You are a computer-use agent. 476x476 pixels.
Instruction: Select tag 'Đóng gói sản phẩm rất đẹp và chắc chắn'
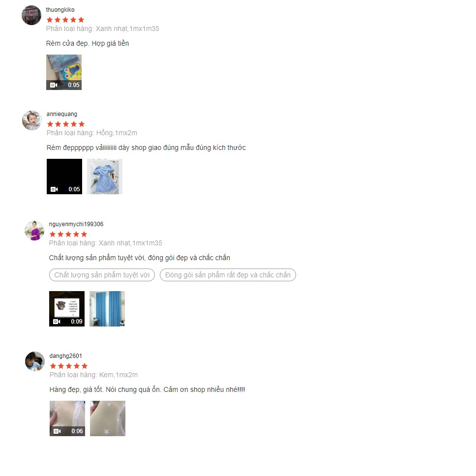[228, 275]
